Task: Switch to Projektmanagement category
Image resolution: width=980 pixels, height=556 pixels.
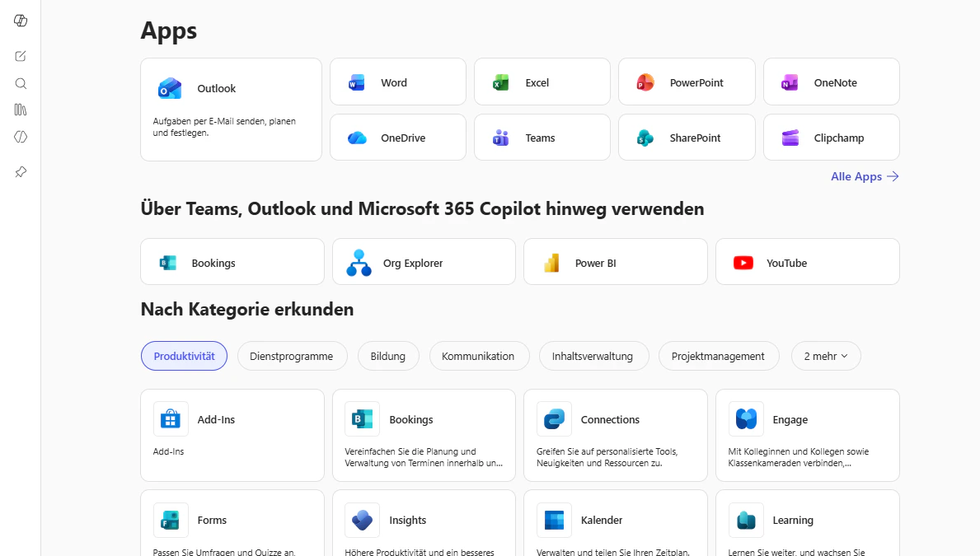Action: 719,356
